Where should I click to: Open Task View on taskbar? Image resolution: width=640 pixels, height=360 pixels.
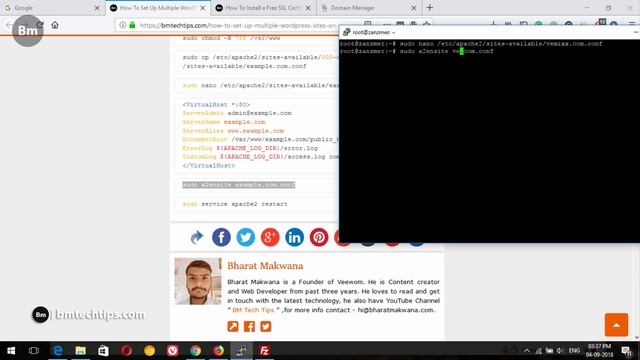tap(34, 351)
